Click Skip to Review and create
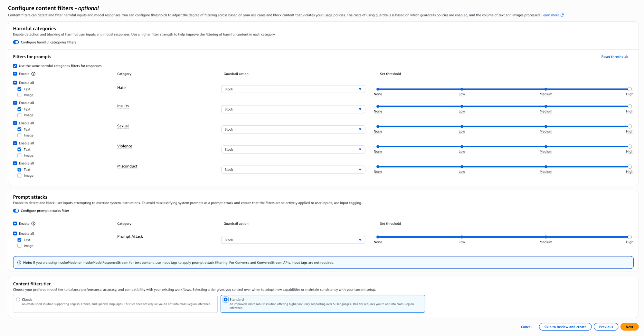The width and height of the screenshot is (644, 336). 565,327
